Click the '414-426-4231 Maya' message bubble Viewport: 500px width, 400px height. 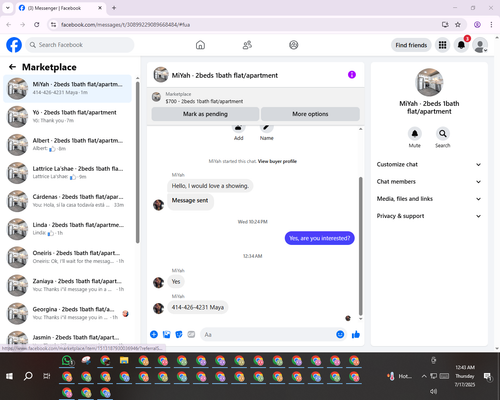[x=198, y=307]
